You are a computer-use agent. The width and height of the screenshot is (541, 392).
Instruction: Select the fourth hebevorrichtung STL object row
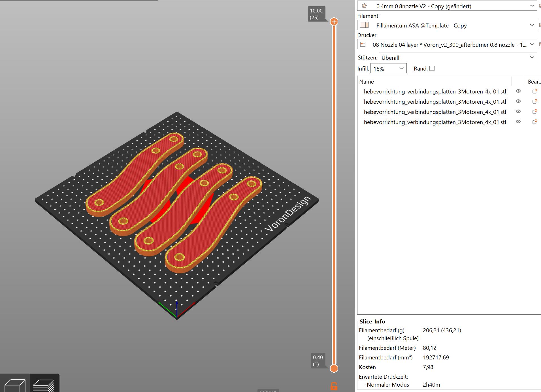[435, 122]
